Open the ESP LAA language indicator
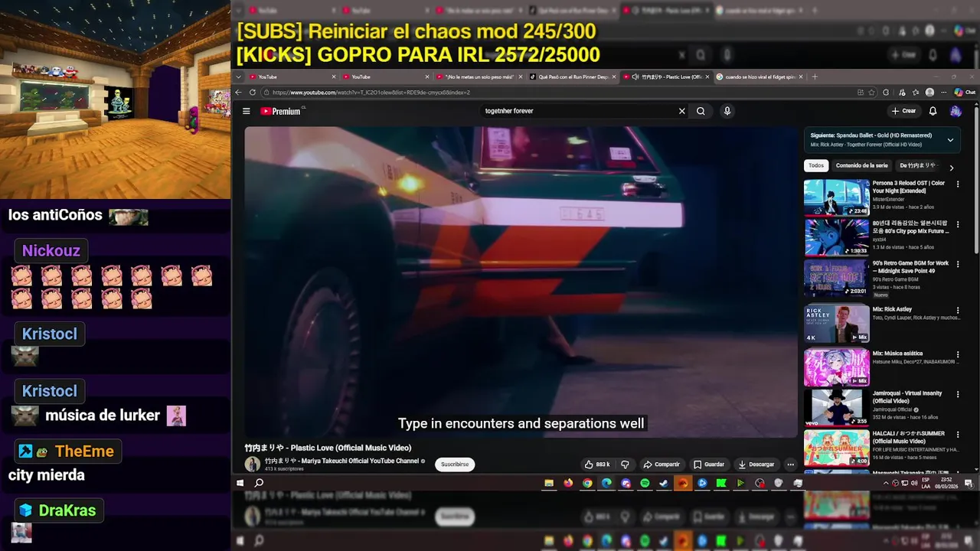980x551 pixels. click(926, 483)
